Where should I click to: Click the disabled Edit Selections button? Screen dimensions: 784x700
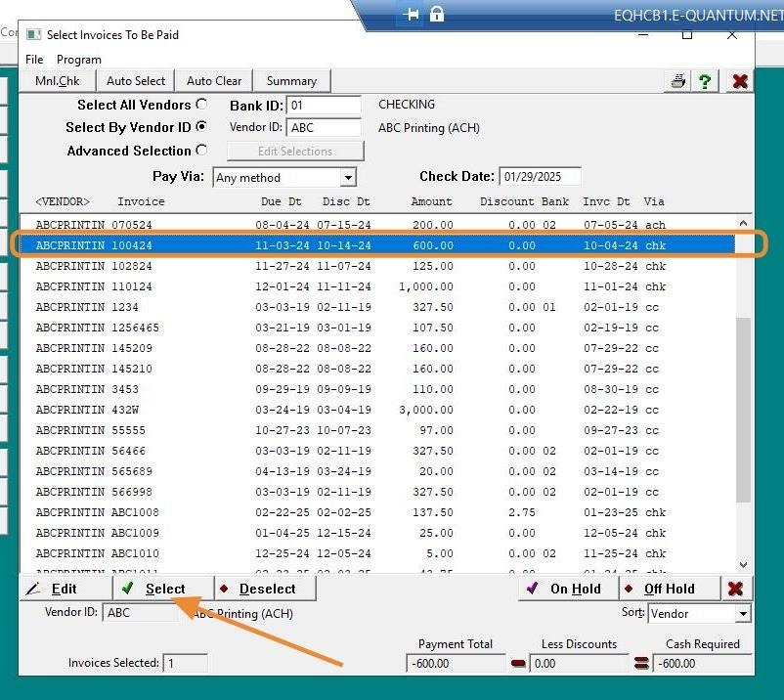(x=295, y=151)
